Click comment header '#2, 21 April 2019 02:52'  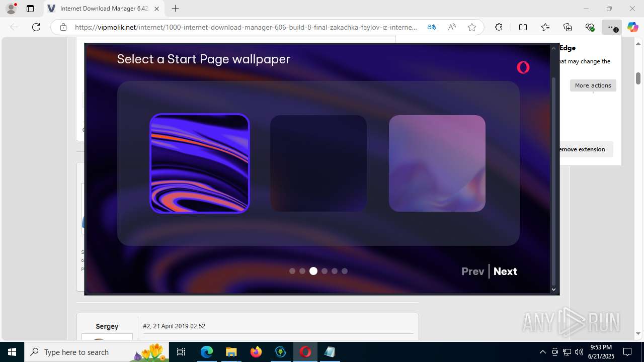[x=174, y=326]
